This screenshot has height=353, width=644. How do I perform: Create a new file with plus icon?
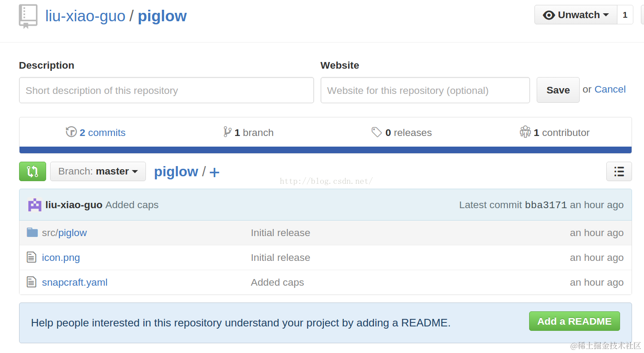[214, 172]
